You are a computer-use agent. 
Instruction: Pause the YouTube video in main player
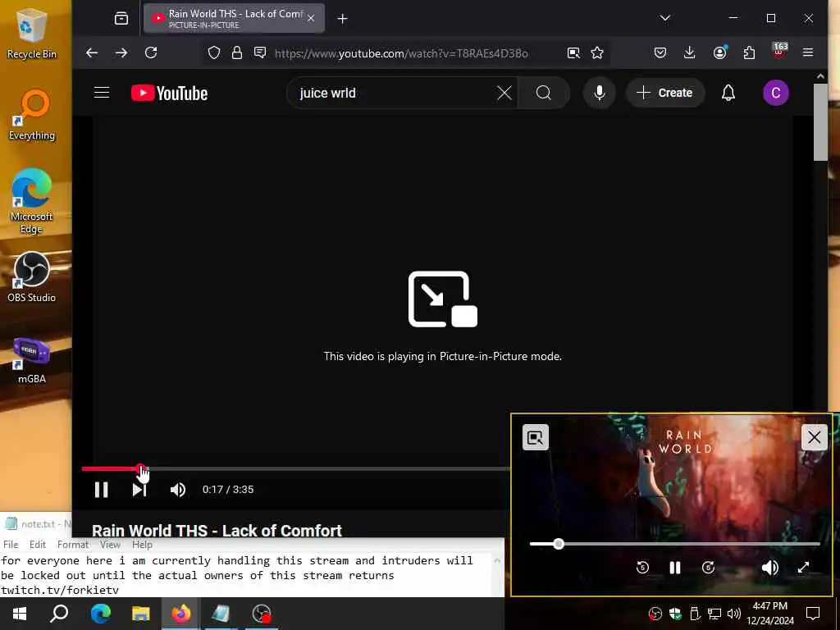pos(101,490)
